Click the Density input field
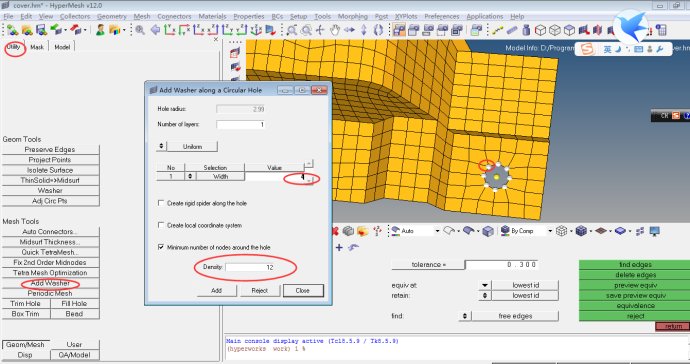The width and height of the screenshot is (690, 364). coord(250,267)
